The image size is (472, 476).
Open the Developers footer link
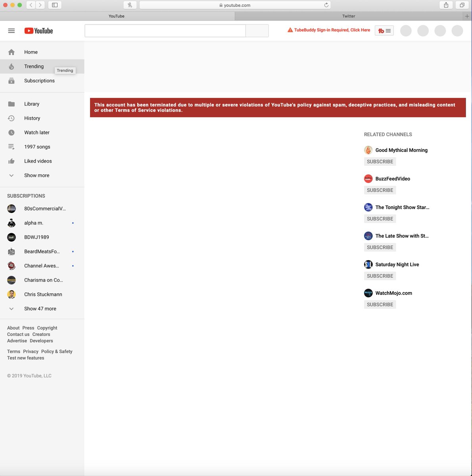click(x=41, y=341)
